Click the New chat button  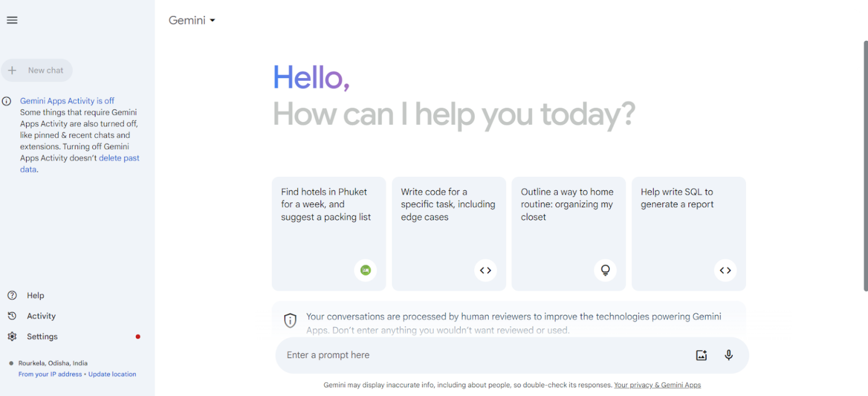click(37, 71)
